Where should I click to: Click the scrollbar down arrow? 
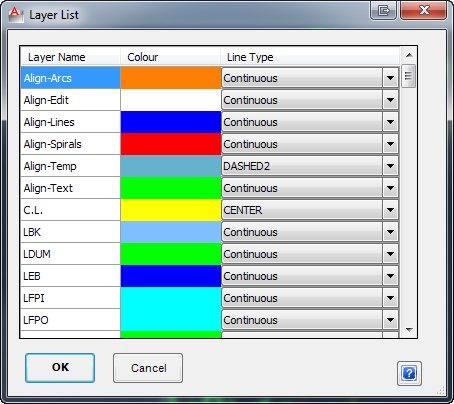point(409,330)
